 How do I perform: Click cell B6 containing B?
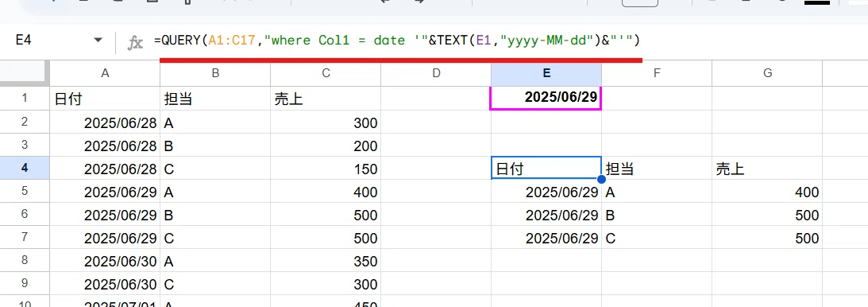click(x=215, y=215)
